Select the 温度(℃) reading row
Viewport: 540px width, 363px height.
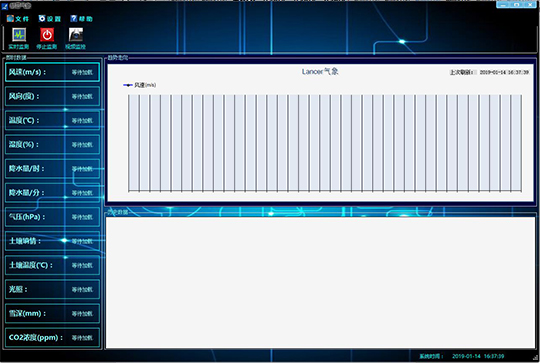tap(52, 120)
